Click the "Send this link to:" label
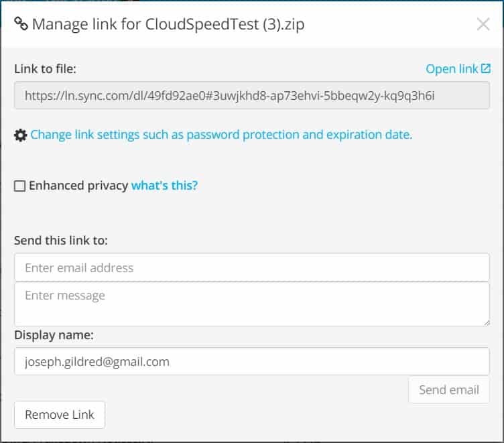This screenshot has width=504, height=443. [x=61, y=241]
